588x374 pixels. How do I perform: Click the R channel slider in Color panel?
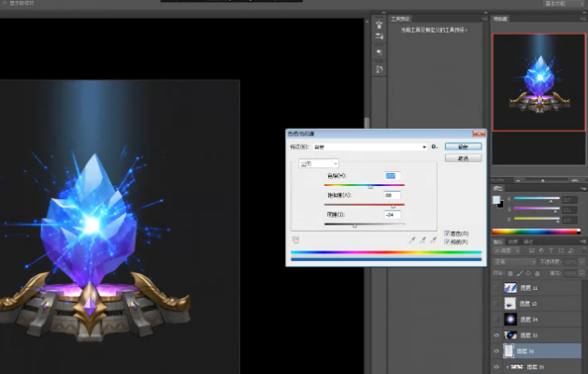537,199
